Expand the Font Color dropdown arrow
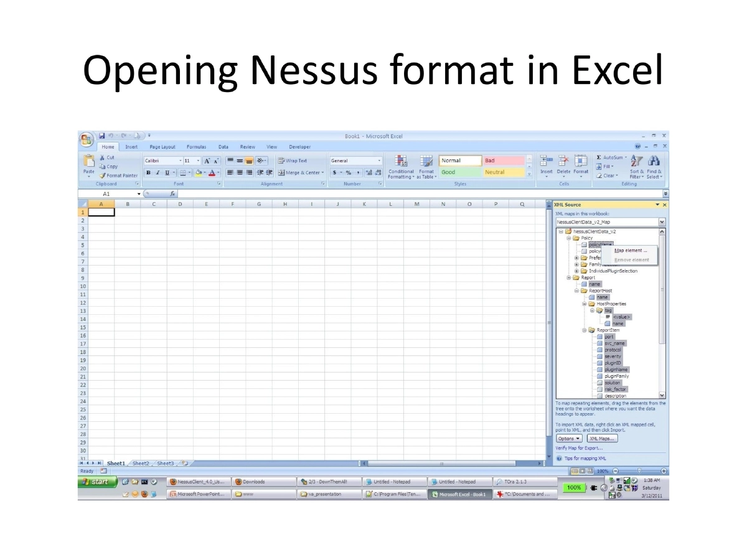Image resolution: width=747 pixels, height=560 pixels. pos(217,172)
